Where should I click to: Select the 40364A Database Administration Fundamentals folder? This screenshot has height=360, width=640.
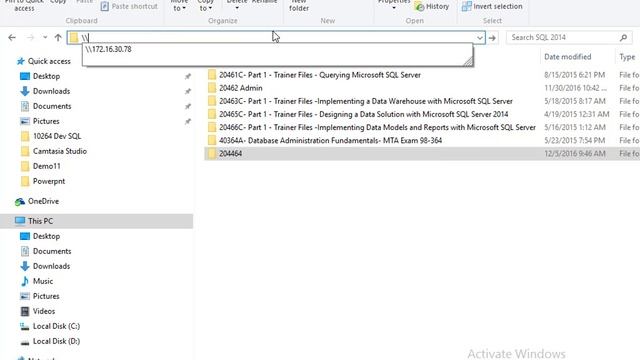pyautogui.click(x=331, y=140)
